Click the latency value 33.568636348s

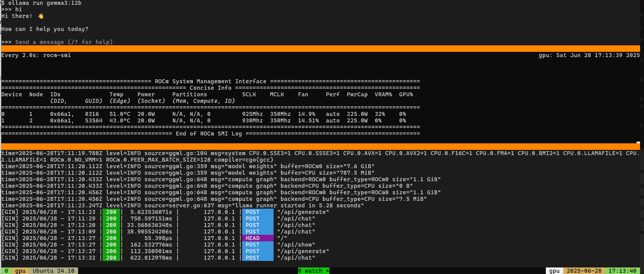click(x=150, y=225)
